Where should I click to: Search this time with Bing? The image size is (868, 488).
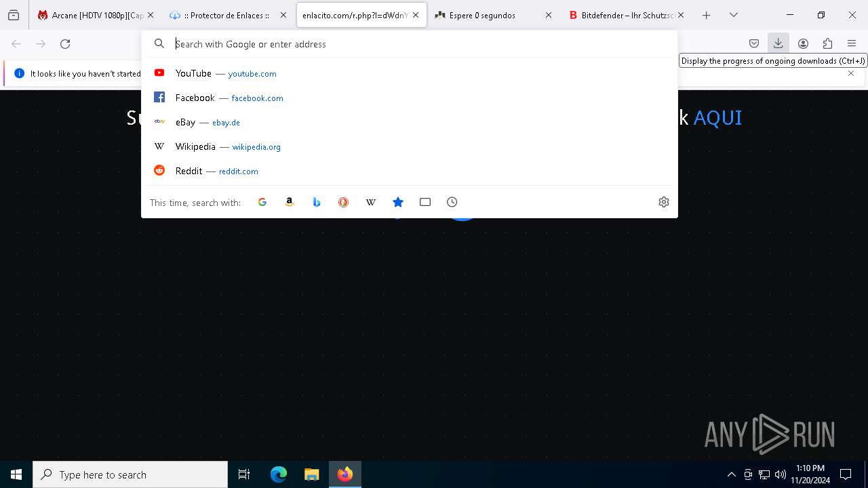click(x=317, y=202)
